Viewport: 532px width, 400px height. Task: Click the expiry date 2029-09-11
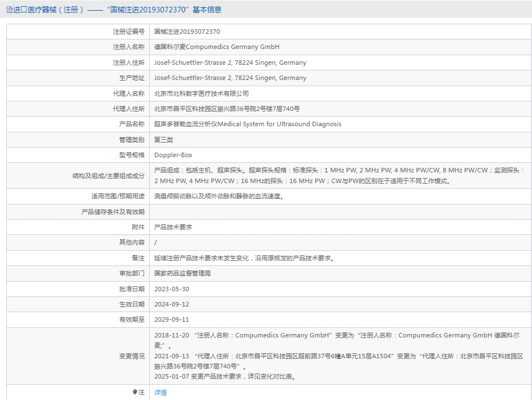172,319
